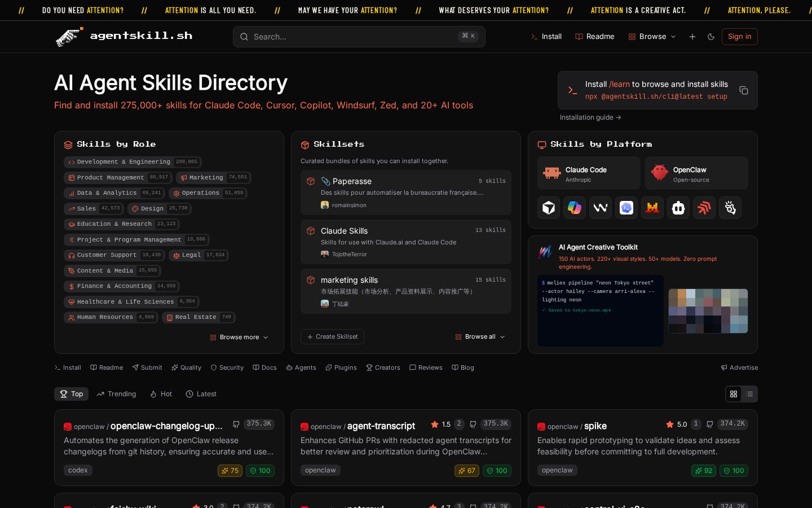Open the Windsurf wave platform icon
812x508 pixels.
tap(601, 208)
